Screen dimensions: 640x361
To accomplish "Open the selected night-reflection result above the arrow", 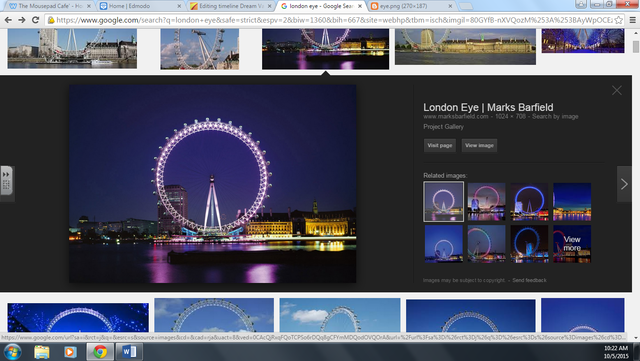I will click(x=325, y=49).
